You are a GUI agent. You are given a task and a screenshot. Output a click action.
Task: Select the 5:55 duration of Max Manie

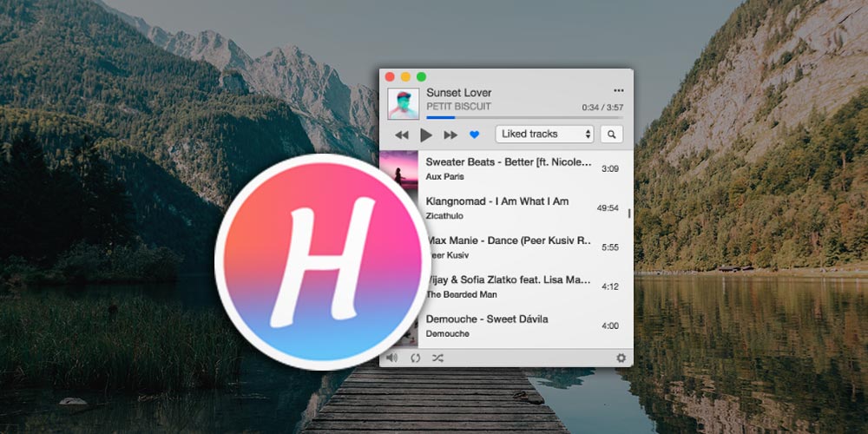(610, 247)
